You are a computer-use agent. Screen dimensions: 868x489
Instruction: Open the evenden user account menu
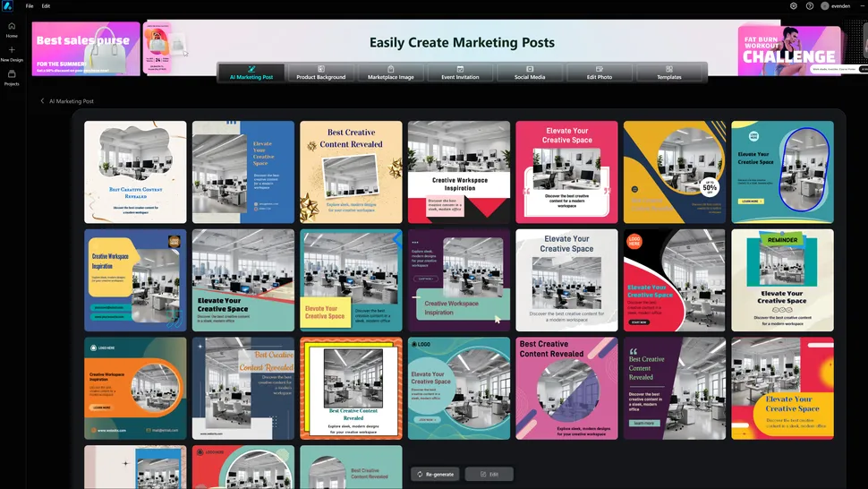coord(836,5)
